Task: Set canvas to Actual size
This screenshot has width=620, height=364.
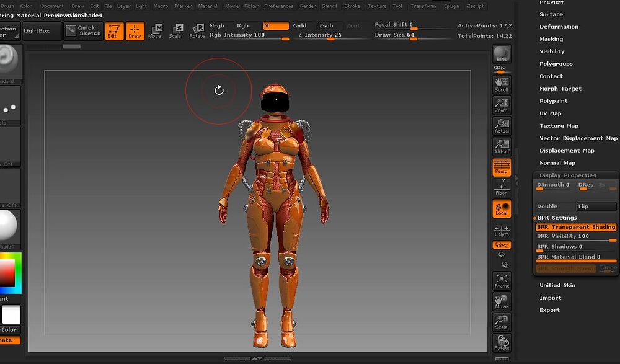Action: [x=502, y=126]
